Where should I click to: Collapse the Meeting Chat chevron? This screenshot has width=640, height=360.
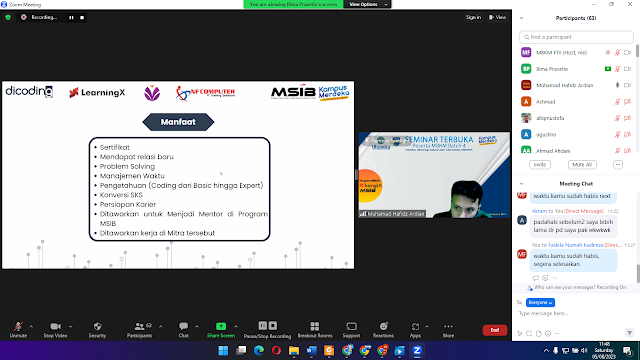click(521, 184)
